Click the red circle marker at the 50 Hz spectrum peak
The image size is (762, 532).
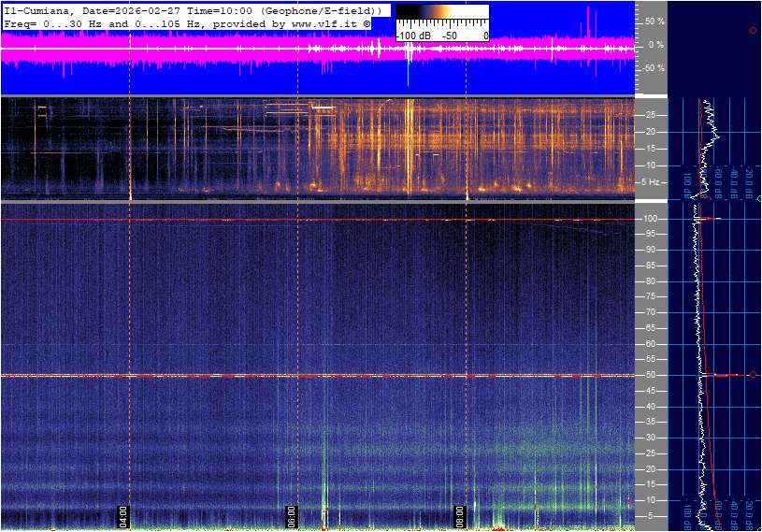click(x=754, y=375)
